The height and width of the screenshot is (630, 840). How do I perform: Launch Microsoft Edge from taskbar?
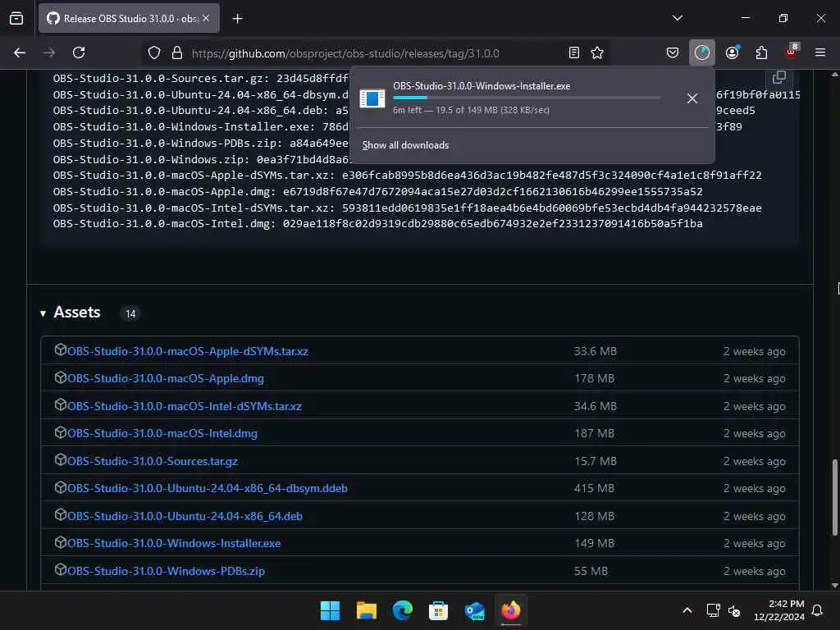(x=402, y=610)
